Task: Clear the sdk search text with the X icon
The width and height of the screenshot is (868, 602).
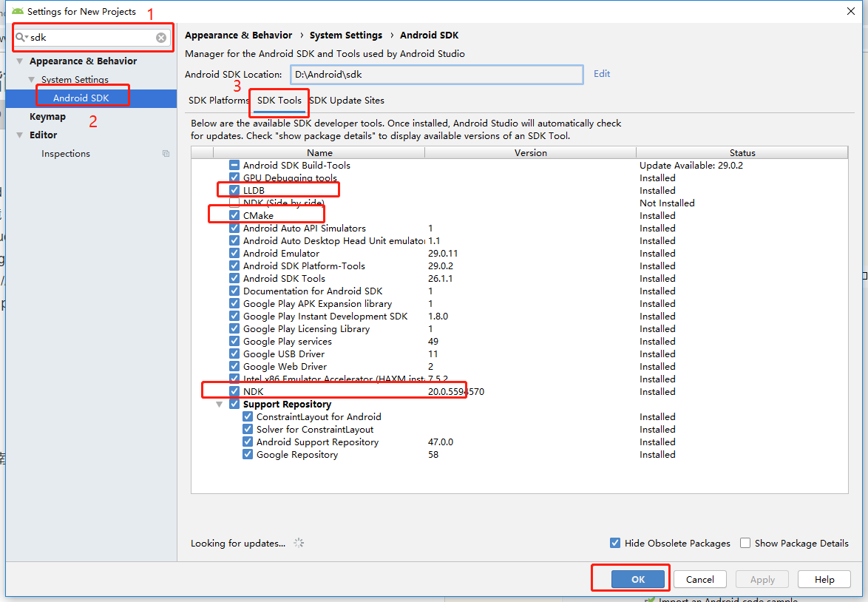Action: [161, 38]
